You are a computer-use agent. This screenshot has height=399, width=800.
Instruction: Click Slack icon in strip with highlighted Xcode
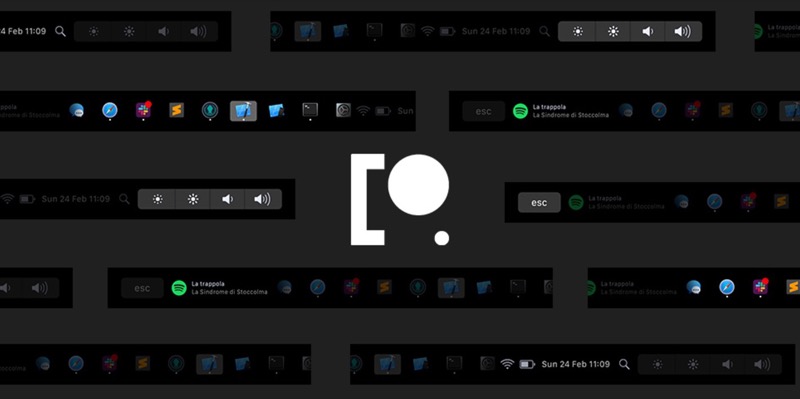pyautogui.click(x=143, y=110)
